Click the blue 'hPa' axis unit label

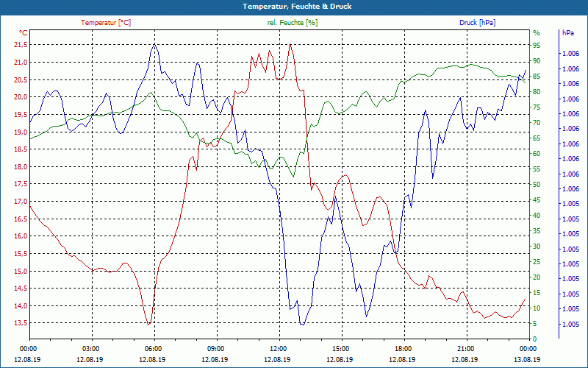tap(567, 33)
